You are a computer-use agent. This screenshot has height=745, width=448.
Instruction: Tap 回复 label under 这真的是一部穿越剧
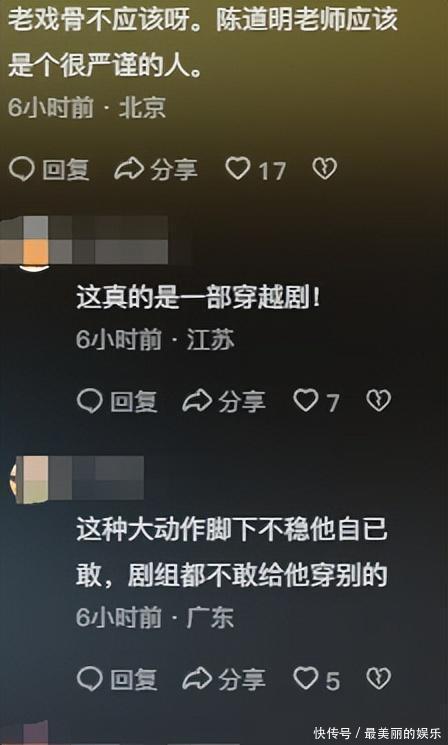click(x=133, y=402)
